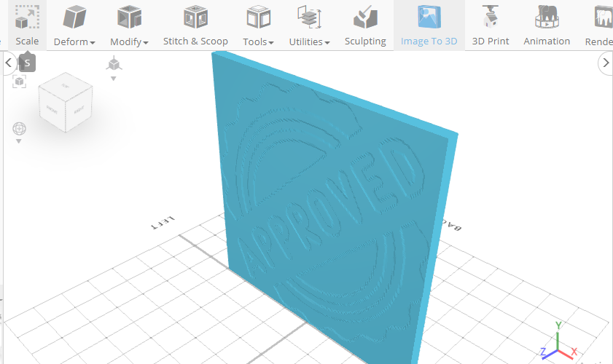The width and height of the screenshot is (613, 364).
Task: Click the RIGHT face of view cube
Action: 79,109
